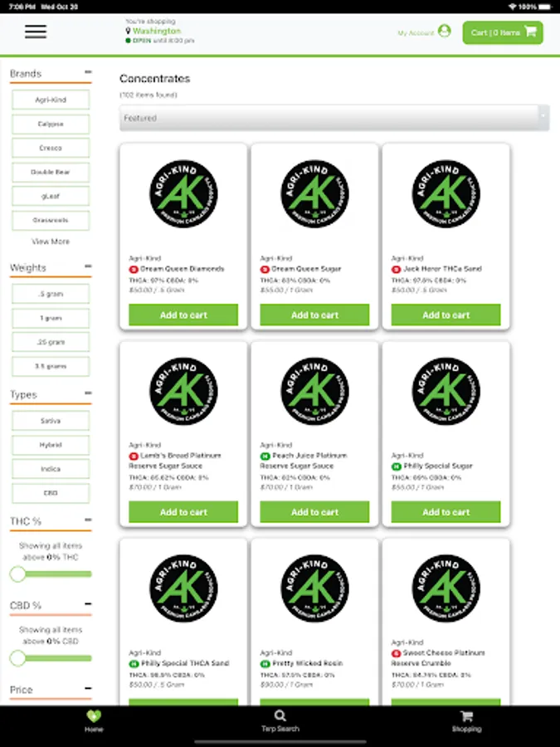The height and width of the screenshot is (747, 560).
Task: Select the .25 gram weight filter
Action: tap(51, 342)
